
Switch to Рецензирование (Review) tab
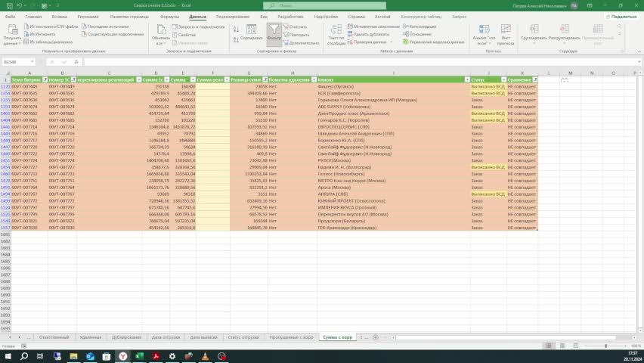[233, 17]
